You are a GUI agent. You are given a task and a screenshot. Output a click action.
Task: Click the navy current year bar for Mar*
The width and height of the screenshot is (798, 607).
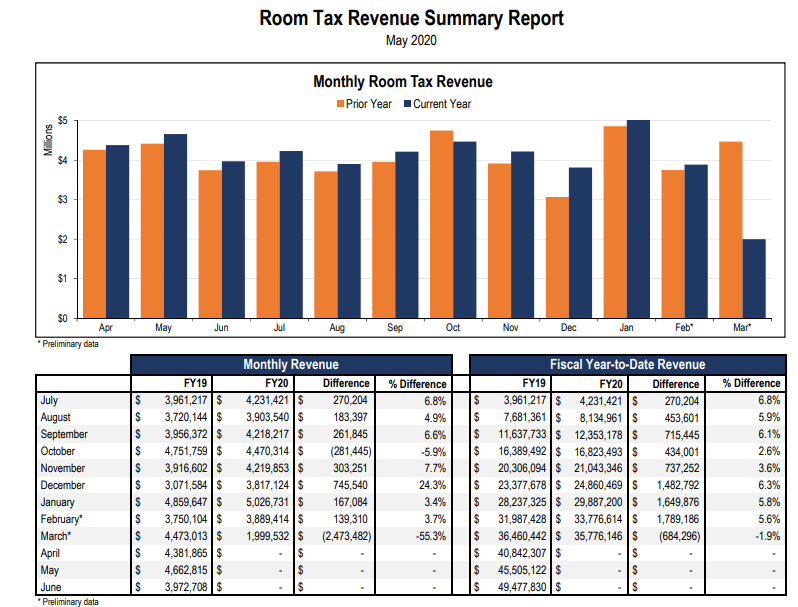point(753,278)
